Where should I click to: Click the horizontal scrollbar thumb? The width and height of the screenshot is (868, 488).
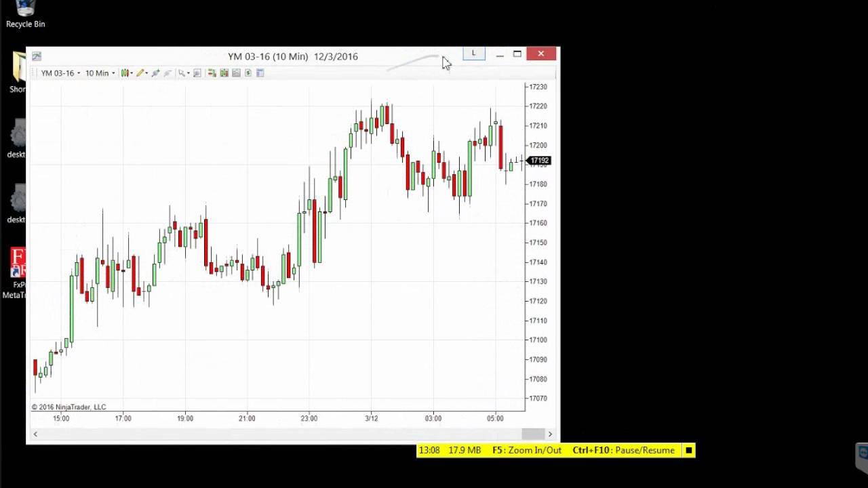point(533,434)
